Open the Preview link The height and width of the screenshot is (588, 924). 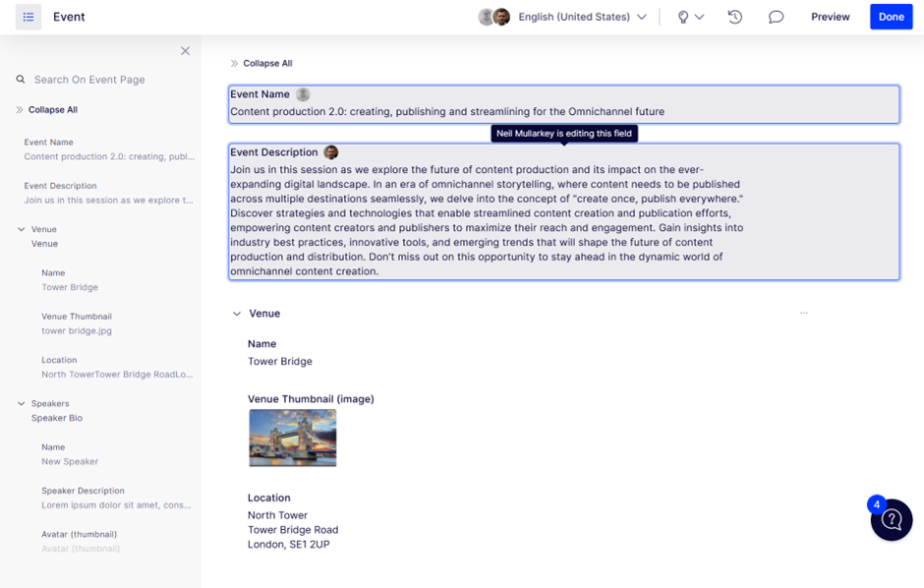coord(831,17)
